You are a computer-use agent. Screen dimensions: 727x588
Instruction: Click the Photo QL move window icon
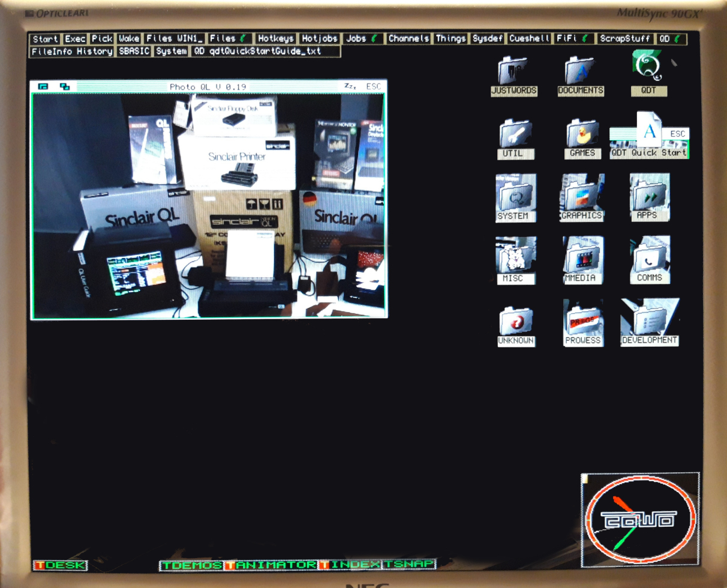click(43, 86)
